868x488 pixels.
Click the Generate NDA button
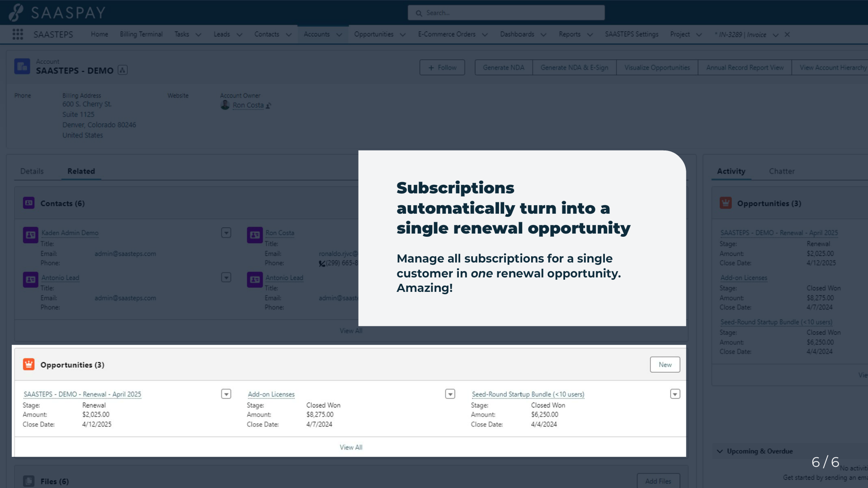click(504, 67)
